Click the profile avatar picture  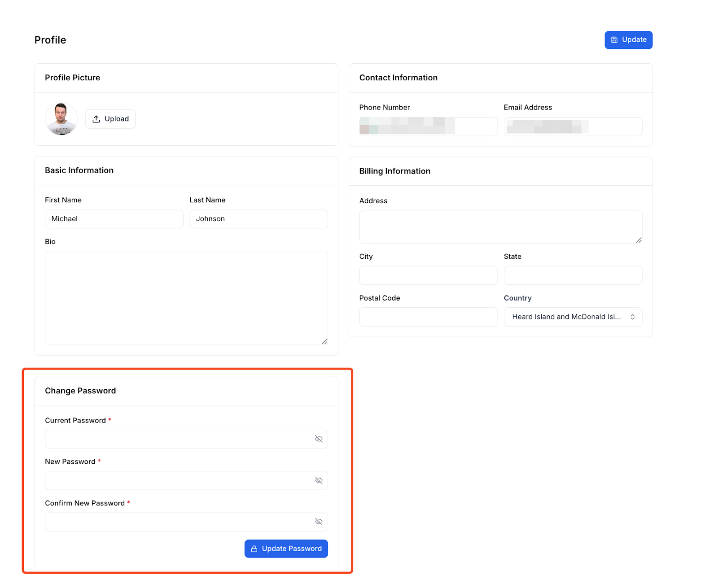[x=61, y=119]
